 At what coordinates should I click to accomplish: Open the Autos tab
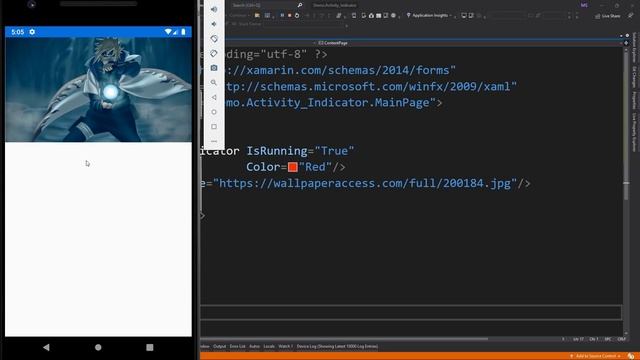[254, 347]
